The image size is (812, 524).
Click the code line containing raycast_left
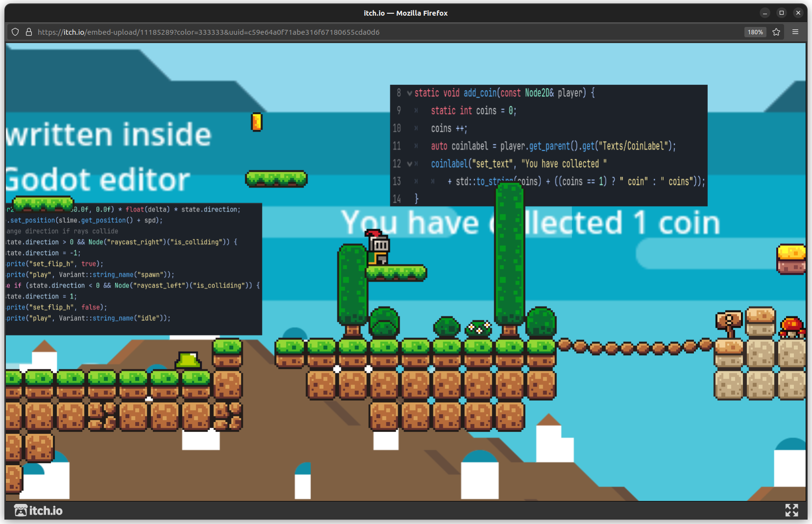[x=133, y=286]
